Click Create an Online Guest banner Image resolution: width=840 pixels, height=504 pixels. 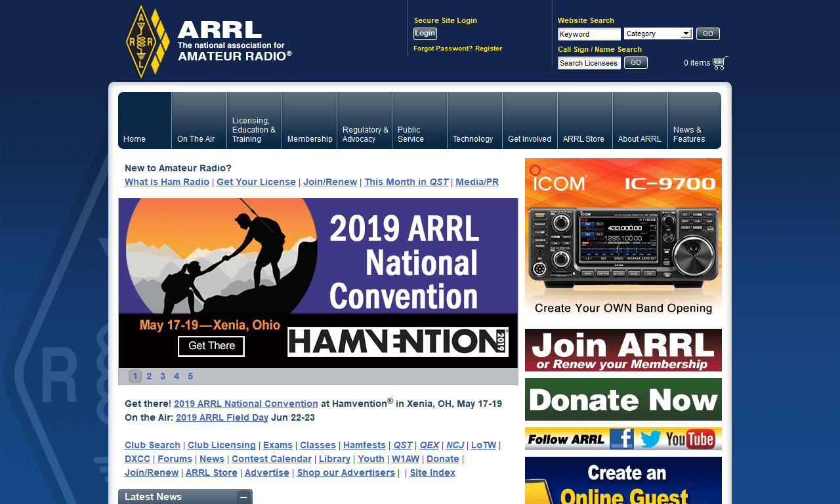(x=623, y=480)
